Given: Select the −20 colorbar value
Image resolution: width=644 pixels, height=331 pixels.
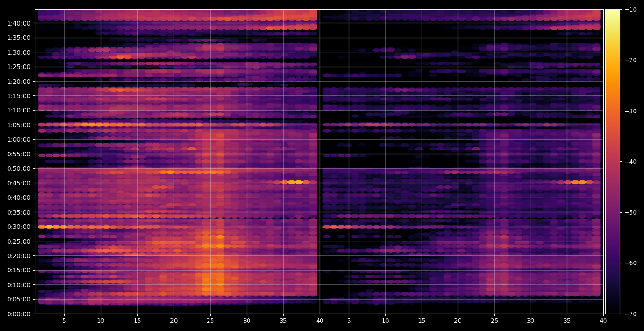Looking at the screenshot, I should 631,60.
